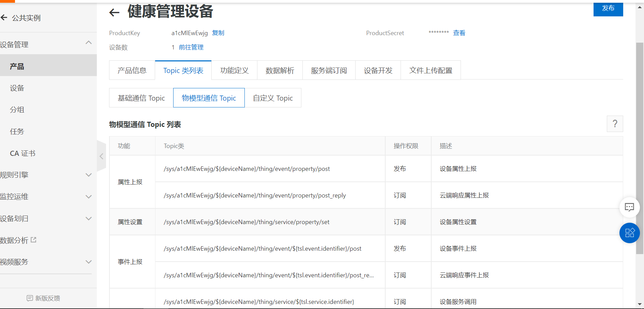Click 复制 to copy the ProductKey
The image size is (644, 309).
click(x=218, y=33)
